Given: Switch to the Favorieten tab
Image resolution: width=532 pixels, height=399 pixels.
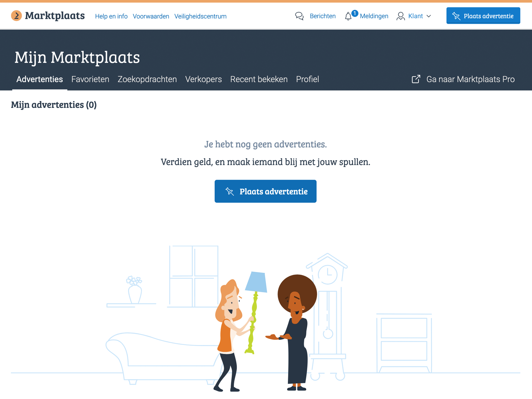Looking at the screenshot, I should [x=90, y=79].
